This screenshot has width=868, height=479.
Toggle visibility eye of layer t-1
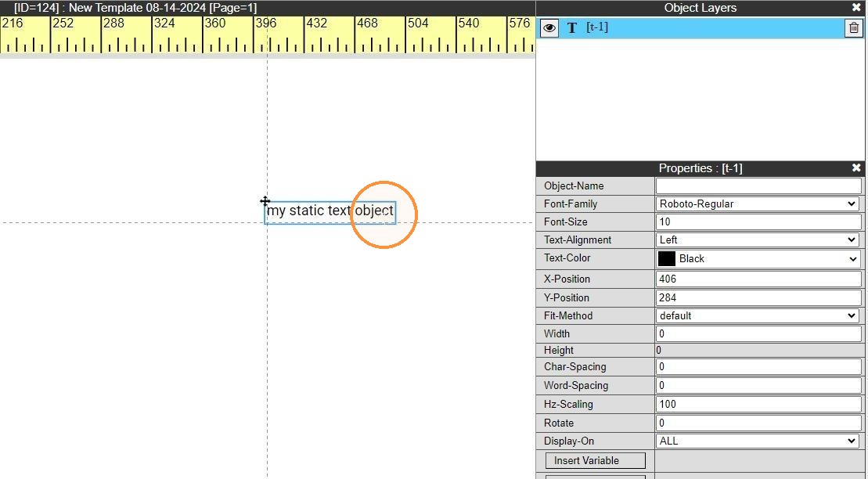(x=549, y=27)
